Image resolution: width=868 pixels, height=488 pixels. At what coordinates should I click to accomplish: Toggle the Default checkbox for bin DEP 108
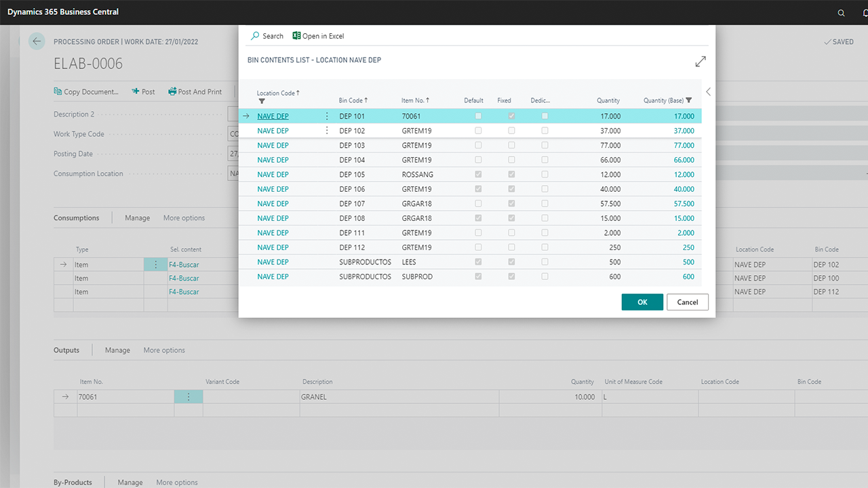tap(478, 218)
